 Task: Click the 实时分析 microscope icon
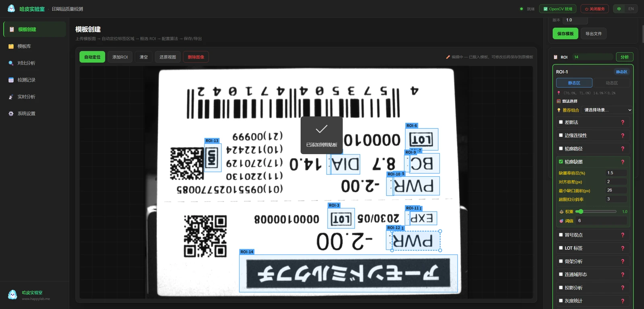click(11, 97)
